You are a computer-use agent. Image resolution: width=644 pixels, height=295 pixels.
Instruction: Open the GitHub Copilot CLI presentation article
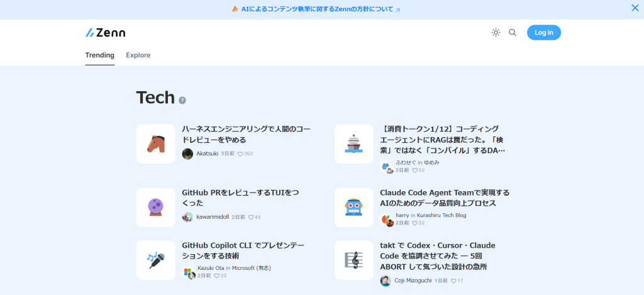click(x=241, y=250)
